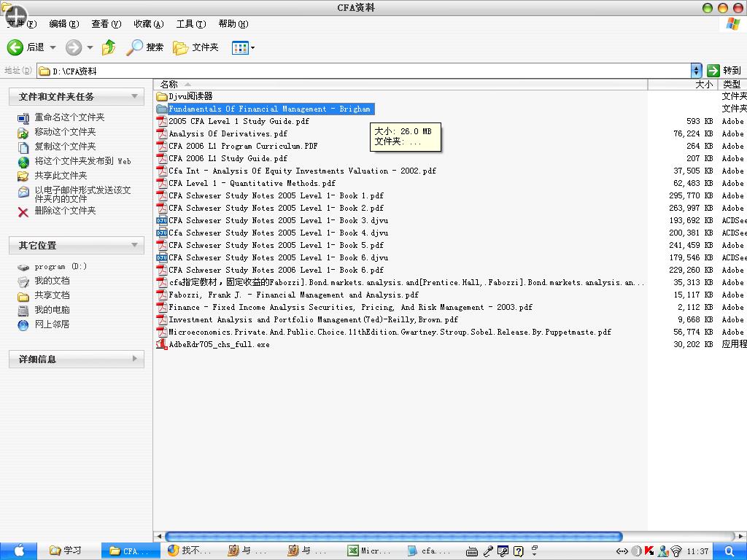The image size is (747, 560).
Task: Sort by the 名称 column header
Action: point(400,85)
